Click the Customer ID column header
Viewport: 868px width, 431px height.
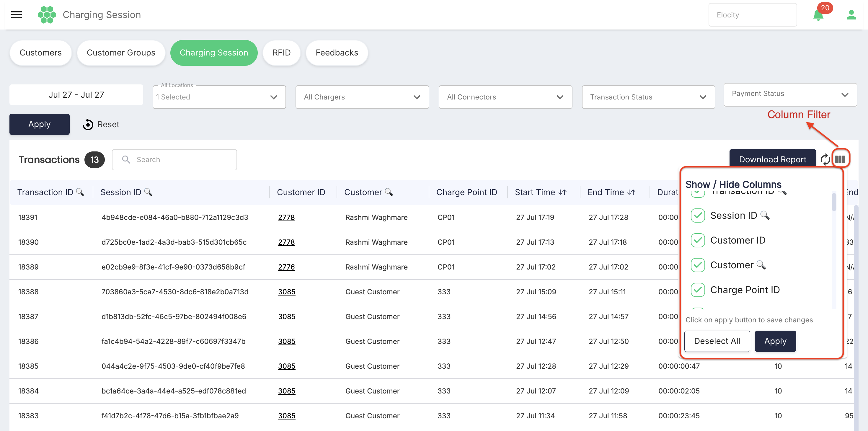click(301, 192)
